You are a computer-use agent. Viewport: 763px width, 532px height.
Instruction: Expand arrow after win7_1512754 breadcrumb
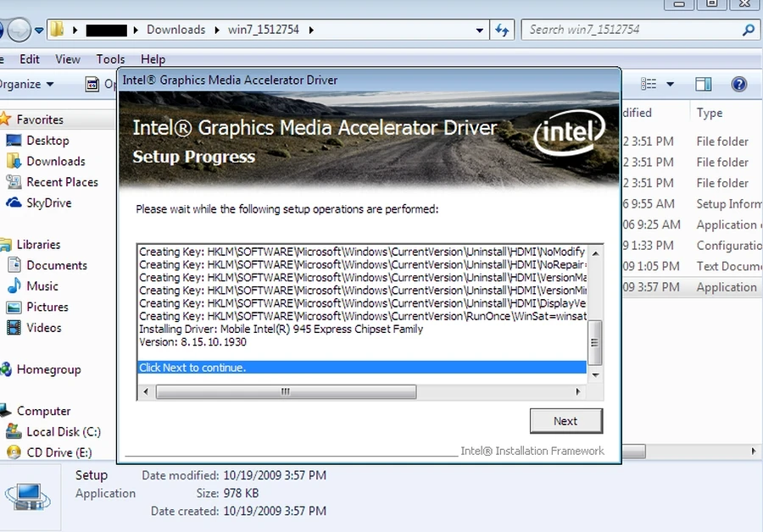click(311, 30)
